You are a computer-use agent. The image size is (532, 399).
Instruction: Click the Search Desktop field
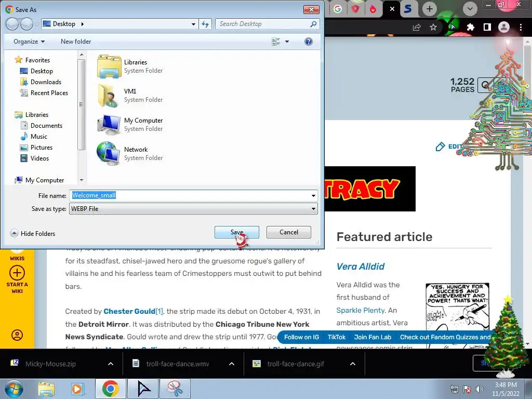point(268,24)
